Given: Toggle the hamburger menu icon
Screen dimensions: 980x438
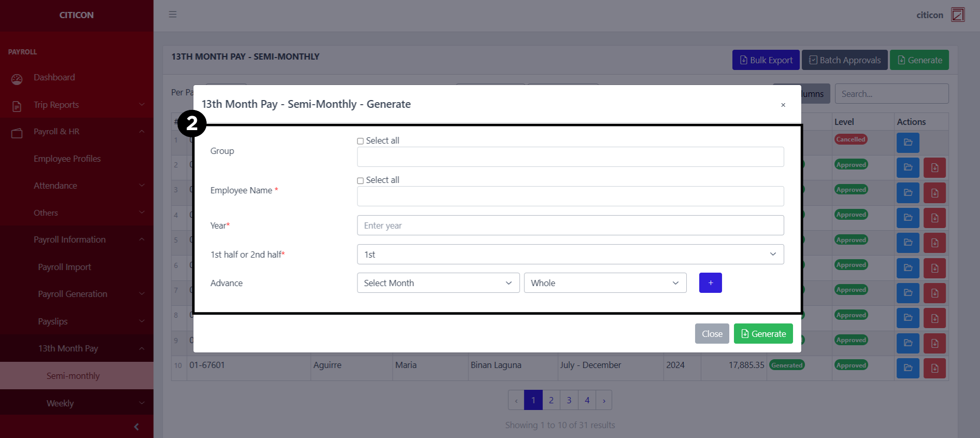Looking at the screenshot, I should [172, 15].
